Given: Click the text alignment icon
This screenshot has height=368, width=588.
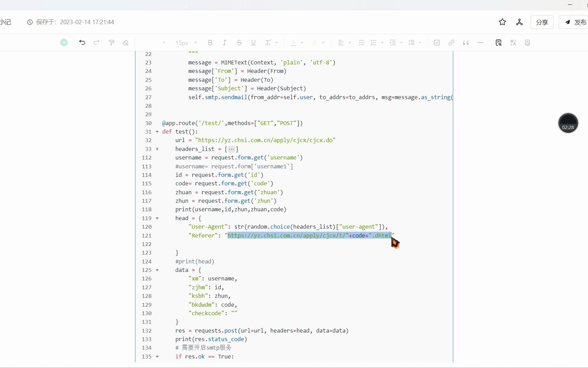Looking at the screenshot, I should 341,43.
